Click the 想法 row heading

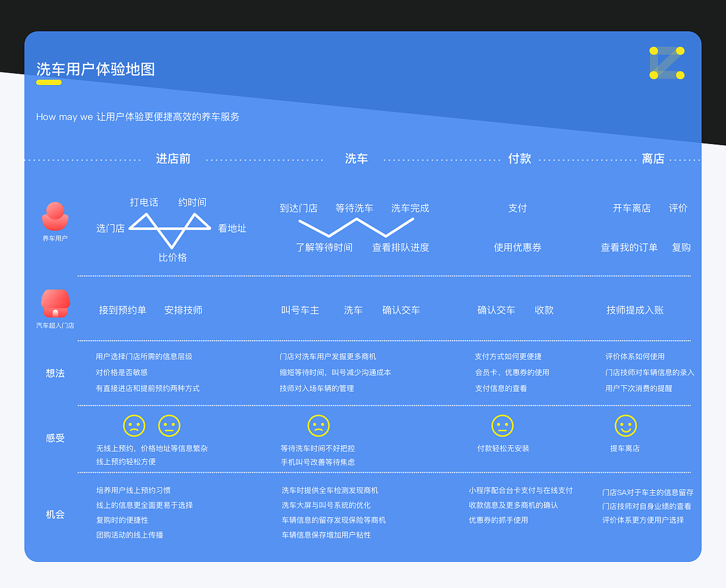pos(55,373)
